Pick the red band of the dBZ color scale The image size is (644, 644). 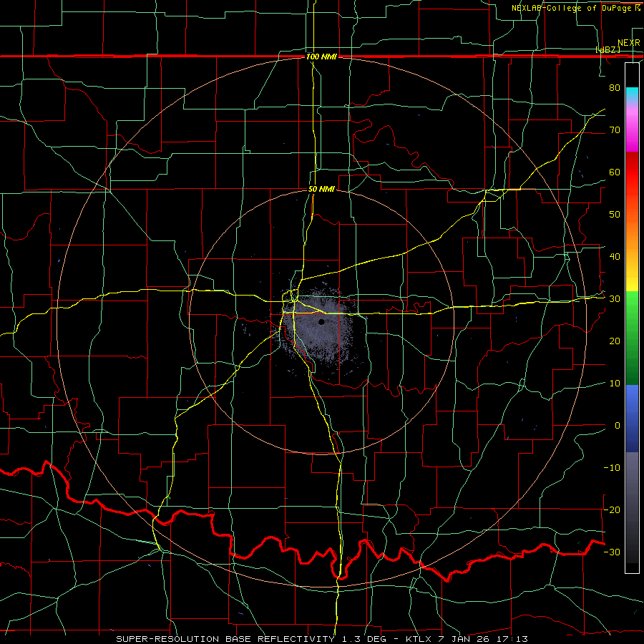(x=632, y=174)
